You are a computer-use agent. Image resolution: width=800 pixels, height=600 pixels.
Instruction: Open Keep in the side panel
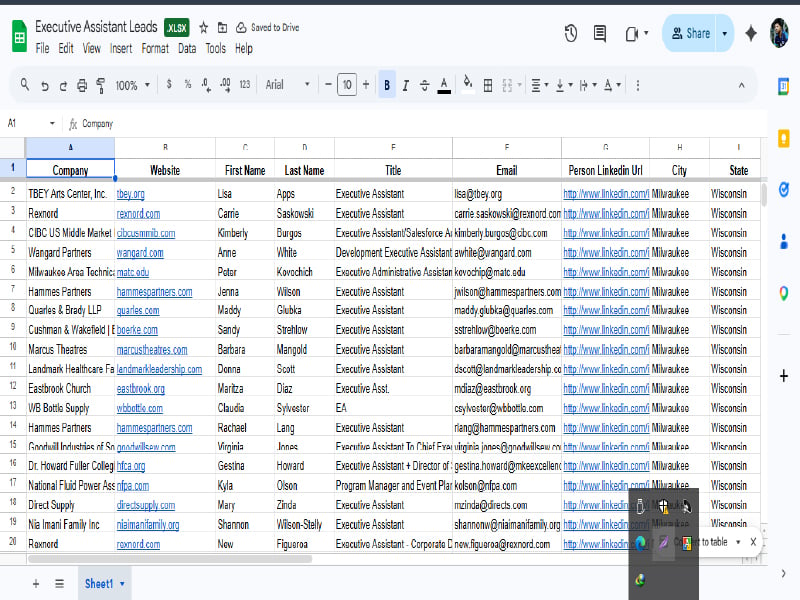click(784, 138)
